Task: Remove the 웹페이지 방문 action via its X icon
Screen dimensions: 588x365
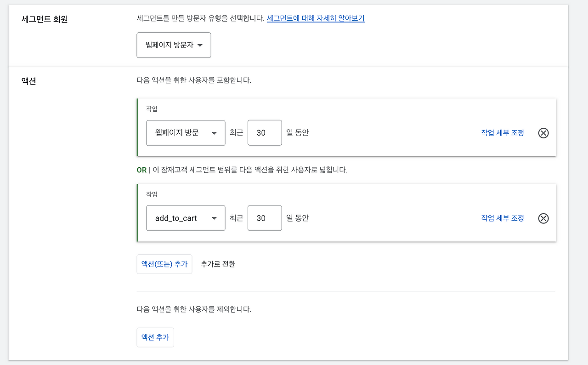Action: pos(543,133)
